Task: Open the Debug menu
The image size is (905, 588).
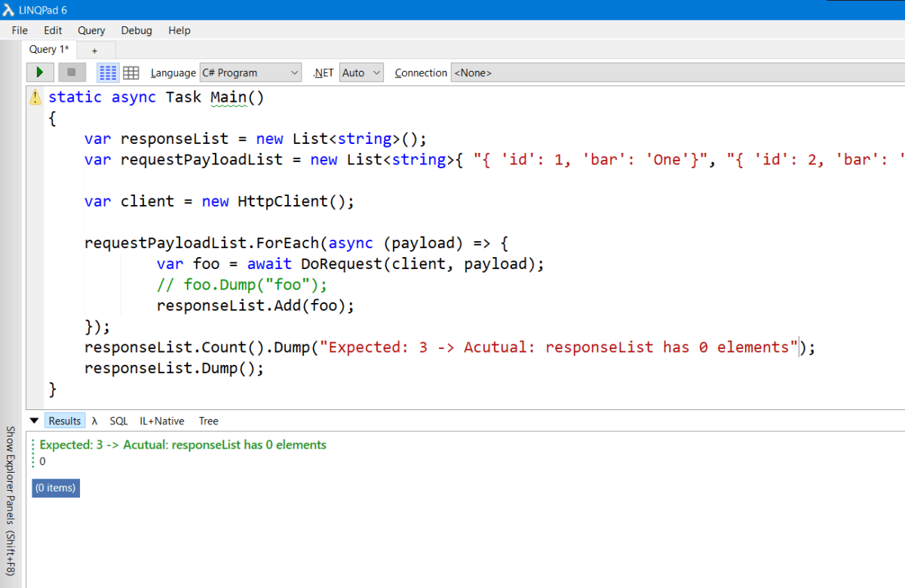Action: click(x=137, y=30)
